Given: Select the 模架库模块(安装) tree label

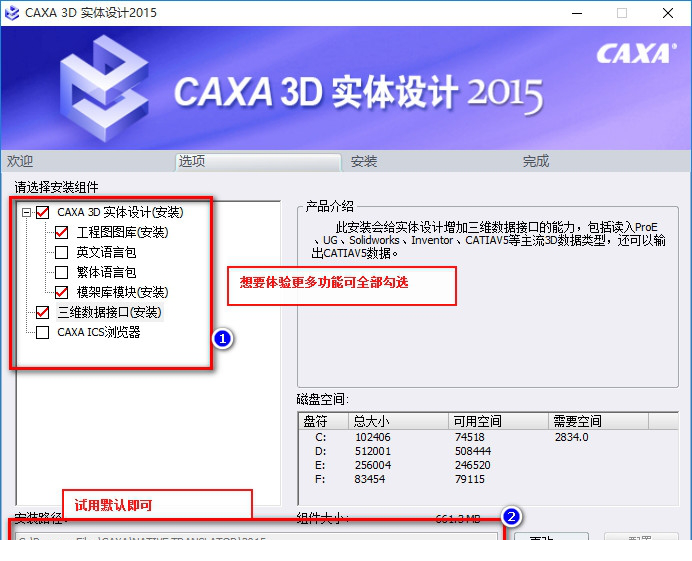Looking at the screenshot, I should point(122,292).
